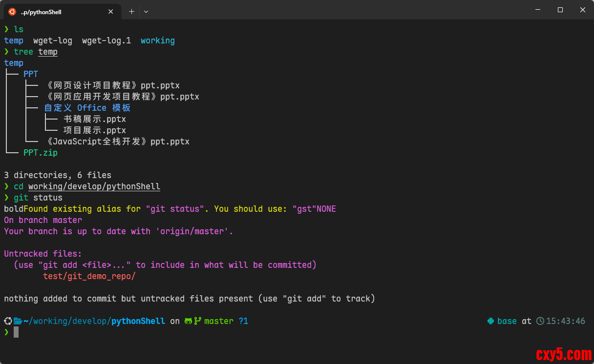The width and height of the screenshot is (594, 364).
Task: Click the Ubuntu logo on the terminal tab
Action: pos(12,12)
